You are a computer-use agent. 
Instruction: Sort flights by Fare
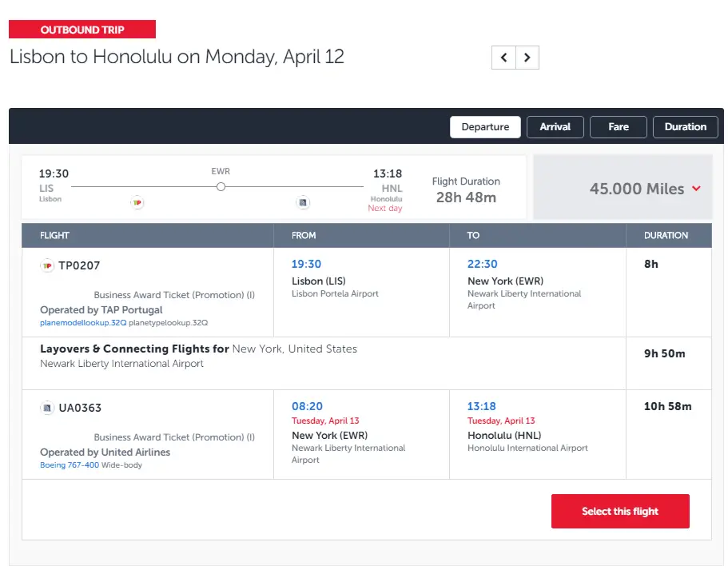pyautogui.click(x=619, y=127)
